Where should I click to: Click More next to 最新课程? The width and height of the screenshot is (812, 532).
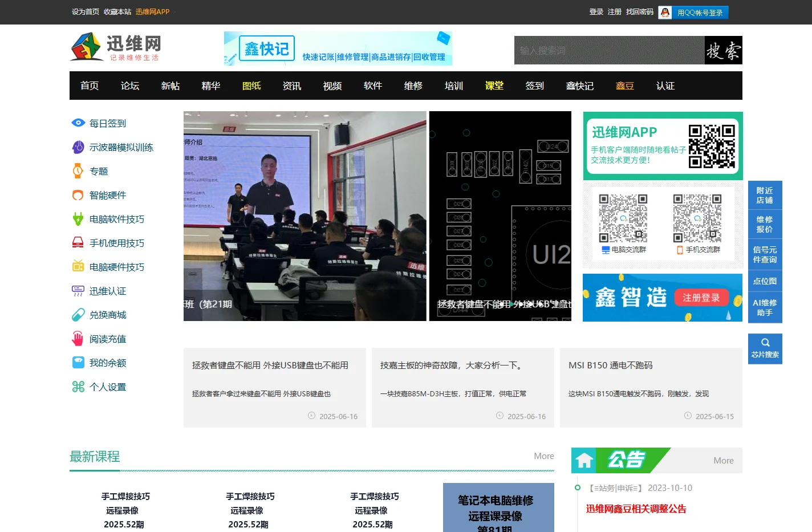[x=544, y=456]
